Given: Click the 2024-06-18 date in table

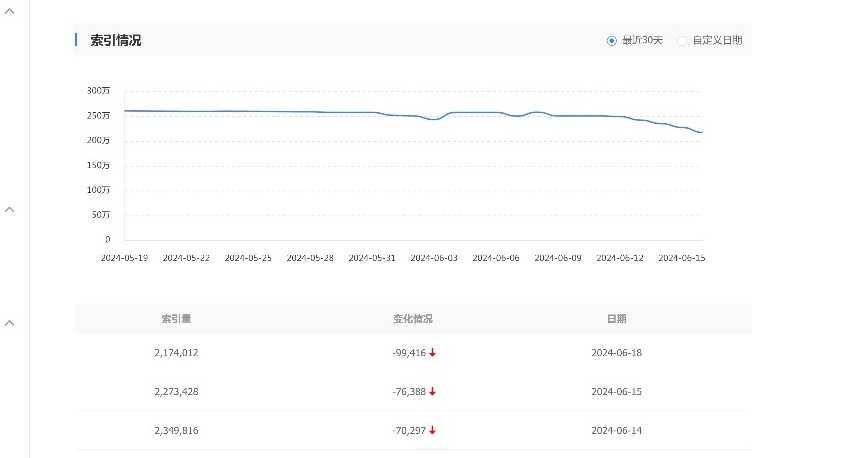Looking at the screenshot, I should click(x=616, y=353).
